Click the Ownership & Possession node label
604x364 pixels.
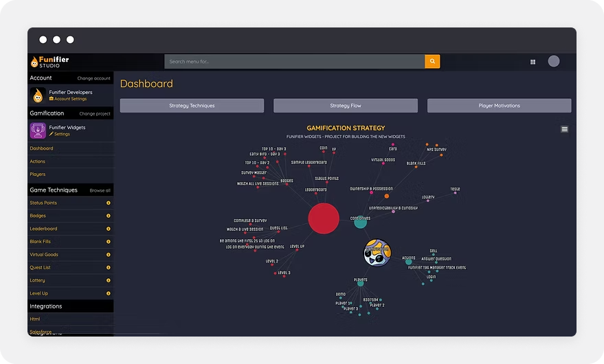[x=371, y=189]
